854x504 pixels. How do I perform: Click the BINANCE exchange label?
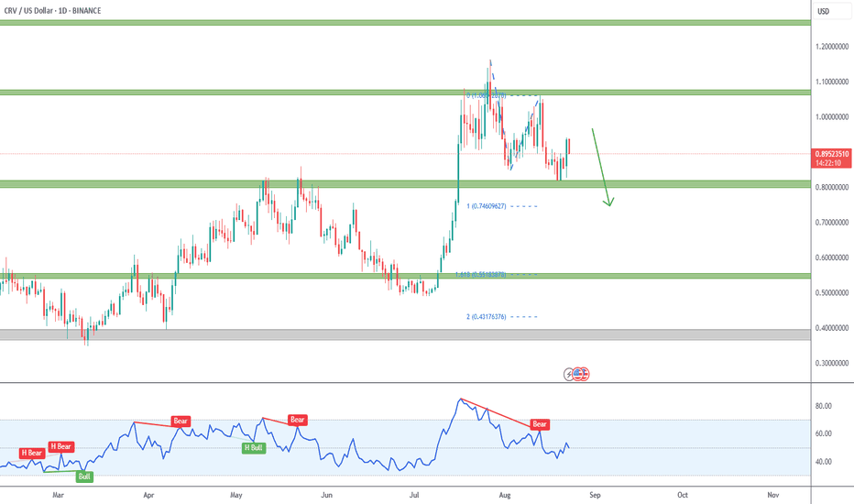(x=87, y=11)
